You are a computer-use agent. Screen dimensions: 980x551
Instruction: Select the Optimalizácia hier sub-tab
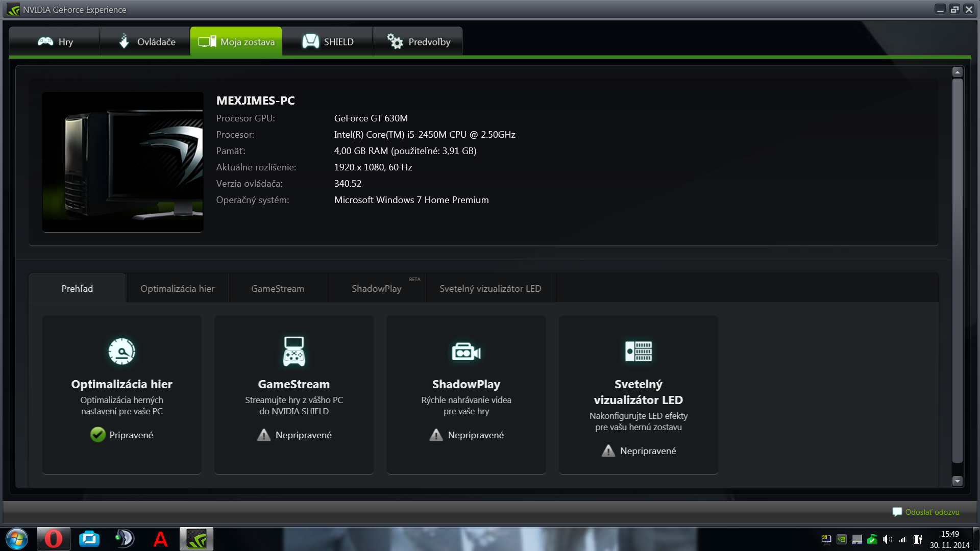pyautogui.click(x=177, y=289)
